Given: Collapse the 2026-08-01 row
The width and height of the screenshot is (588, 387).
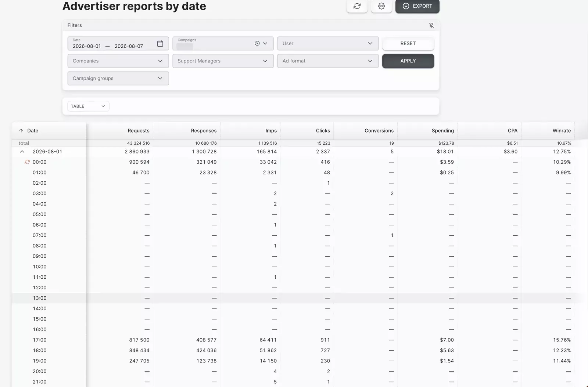Looking at the screenshot, I should pyautogui.click(x=22, y=152).
